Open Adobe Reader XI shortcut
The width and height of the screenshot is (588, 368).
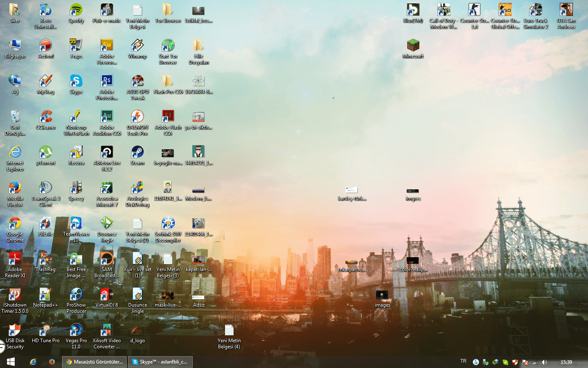[15, 265]
